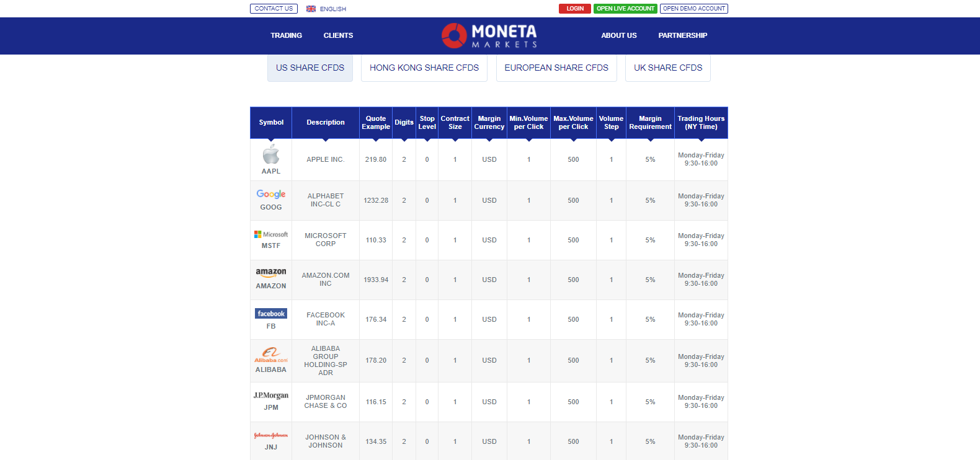Switch to HONG KONG SHARE CFDS tab

(424, 68)
